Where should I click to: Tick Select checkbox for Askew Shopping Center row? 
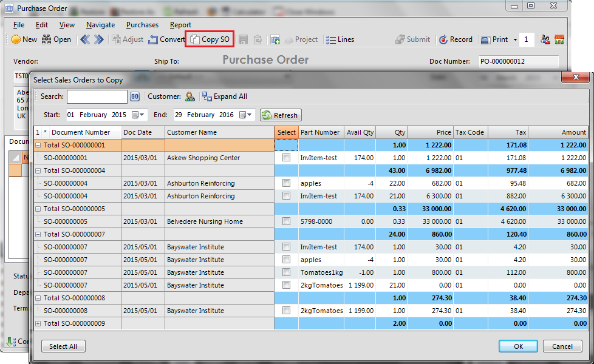[286, 158]
